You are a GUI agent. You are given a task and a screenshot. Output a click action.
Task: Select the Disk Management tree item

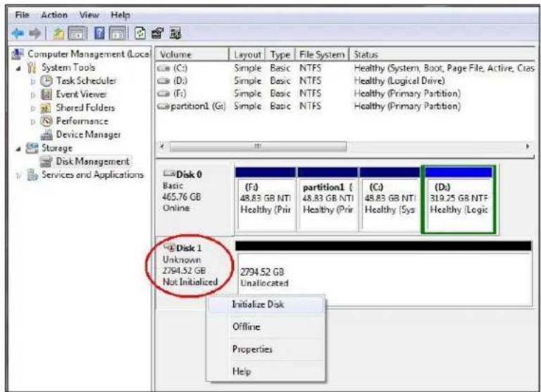click(x=92, y=161)
